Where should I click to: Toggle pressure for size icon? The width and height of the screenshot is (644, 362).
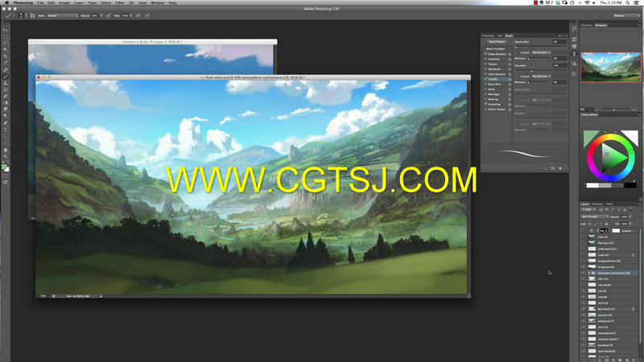(147, 15)
